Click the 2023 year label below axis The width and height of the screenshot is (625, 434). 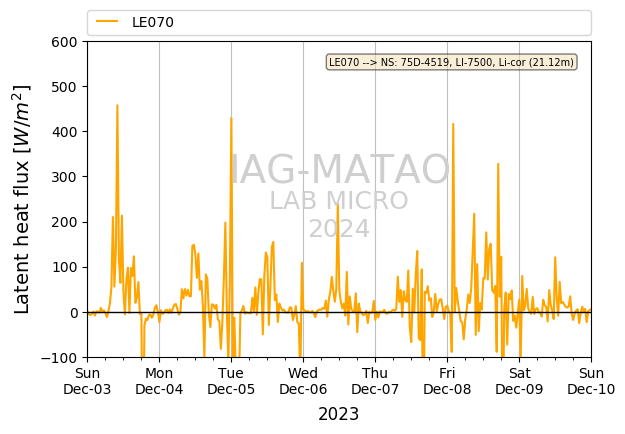[x=339, y=414]
